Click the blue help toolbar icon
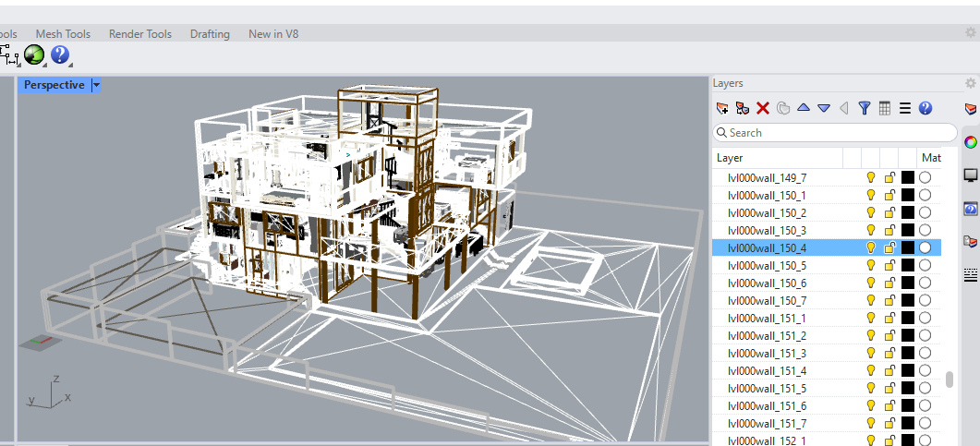The width and height of the screenshot is (980, 446). (x=59, y=55)
